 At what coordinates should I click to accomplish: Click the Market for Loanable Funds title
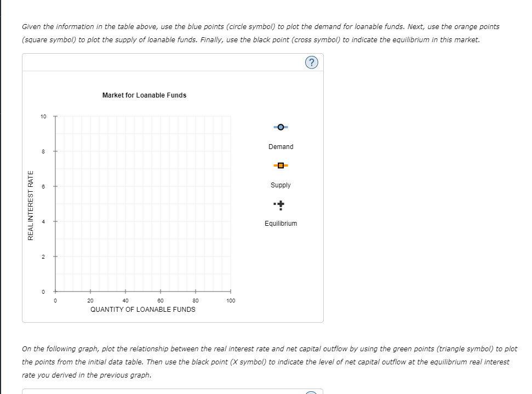click(144, 95)
